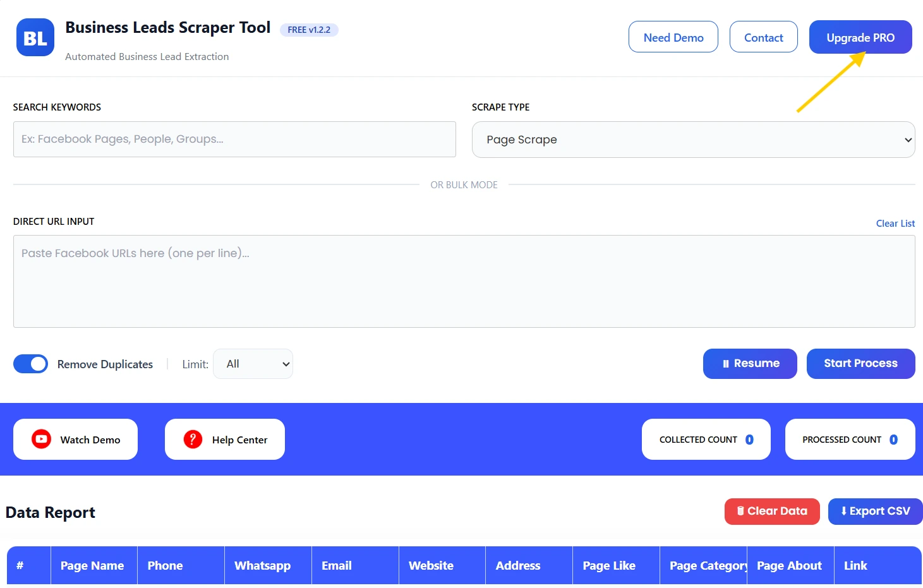Click the Direct URL Input textarea

[464, 281]
